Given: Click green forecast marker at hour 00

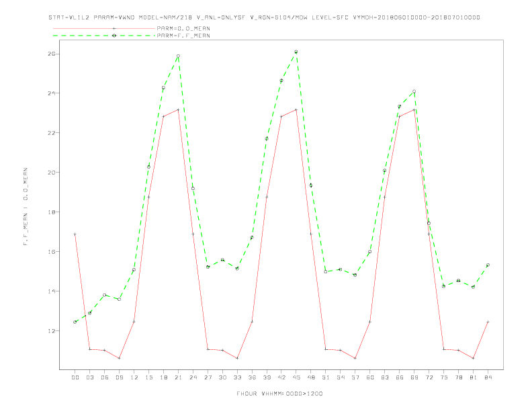Looking at the screenshot, I should (x=75, y=322).
